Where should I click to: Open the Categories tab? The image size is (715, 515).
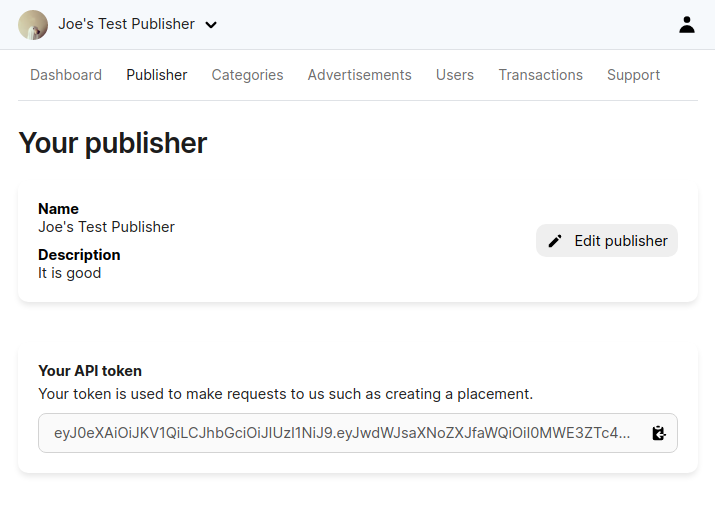[x=247, y=75]
